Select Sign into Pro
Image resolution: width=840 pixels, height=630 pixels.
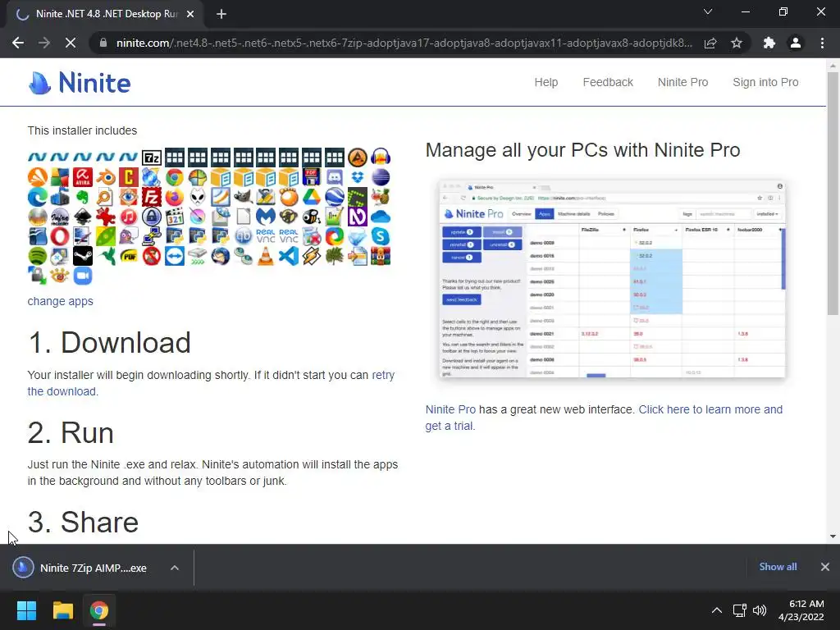765,82
